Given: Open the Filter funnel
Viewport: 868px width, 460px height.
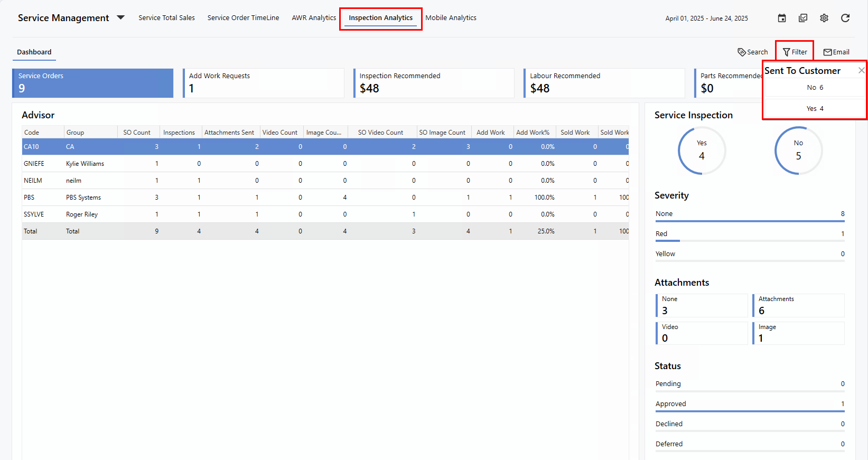Looking at the screenshot, I should 795,52.
